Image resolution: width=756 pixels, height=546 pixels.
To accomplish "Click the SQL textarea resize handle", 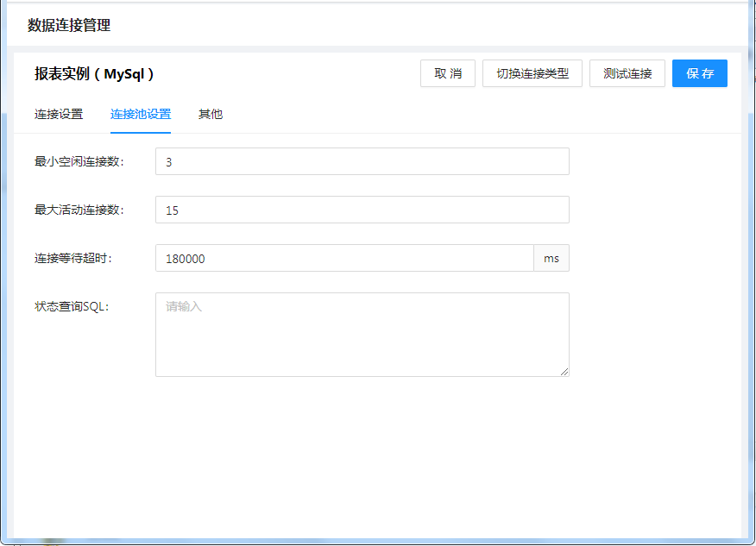I will (x=564, y=372).
